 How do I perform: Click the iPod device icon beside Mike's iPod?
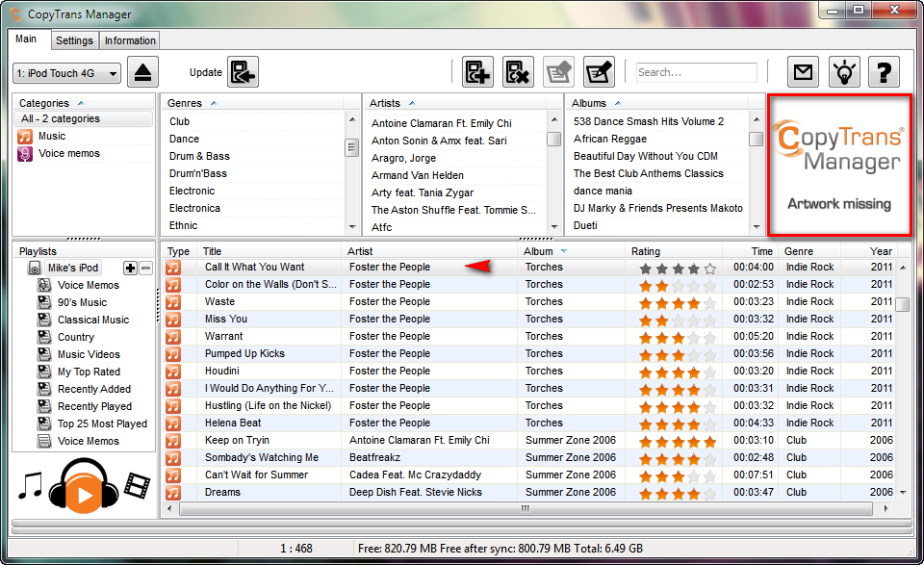click(x=35, y=269)
